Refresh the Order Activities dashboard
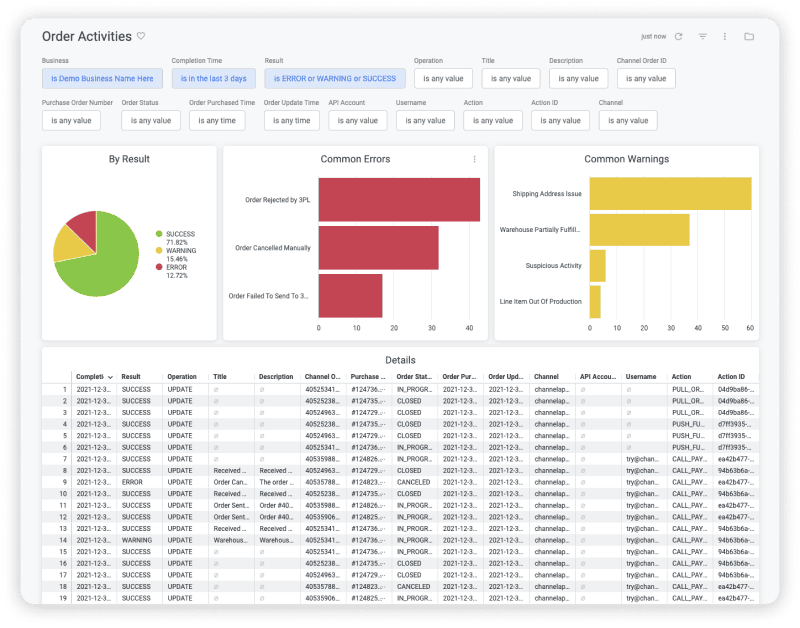The image size is (800, 628). tap(678, 36)
